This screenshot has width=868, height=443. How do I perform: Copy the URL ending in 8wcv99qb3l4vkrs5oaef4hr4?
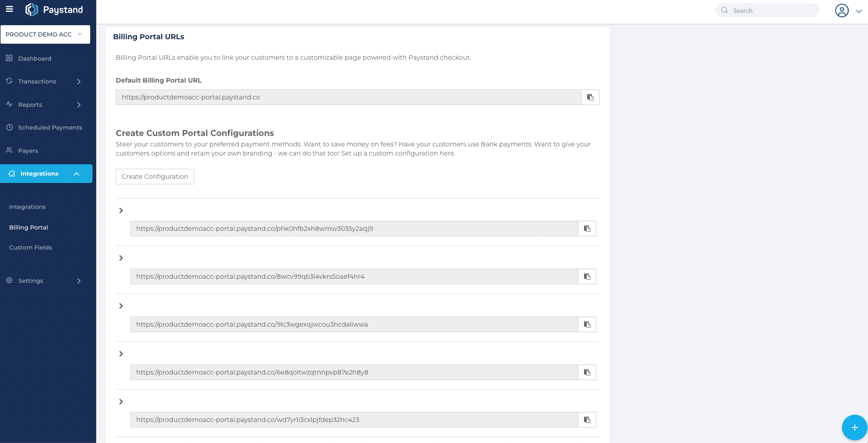[587, 276]
